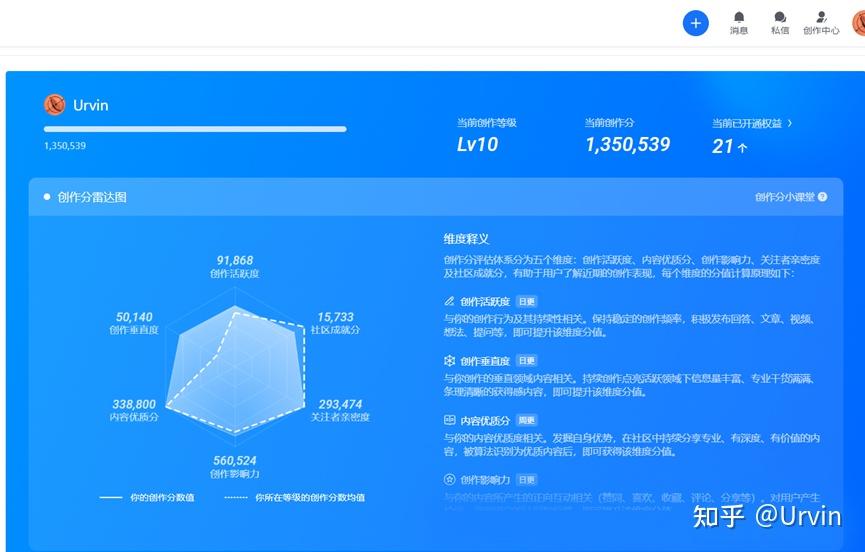Click the 维度释义 heading

point(466,239)
